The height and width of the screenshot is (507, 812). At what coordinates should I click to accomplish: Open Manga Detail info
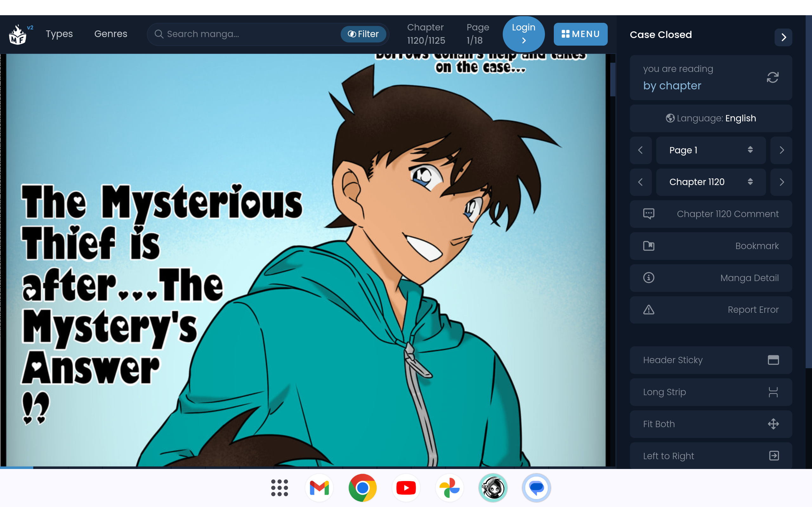coord(711,278)
